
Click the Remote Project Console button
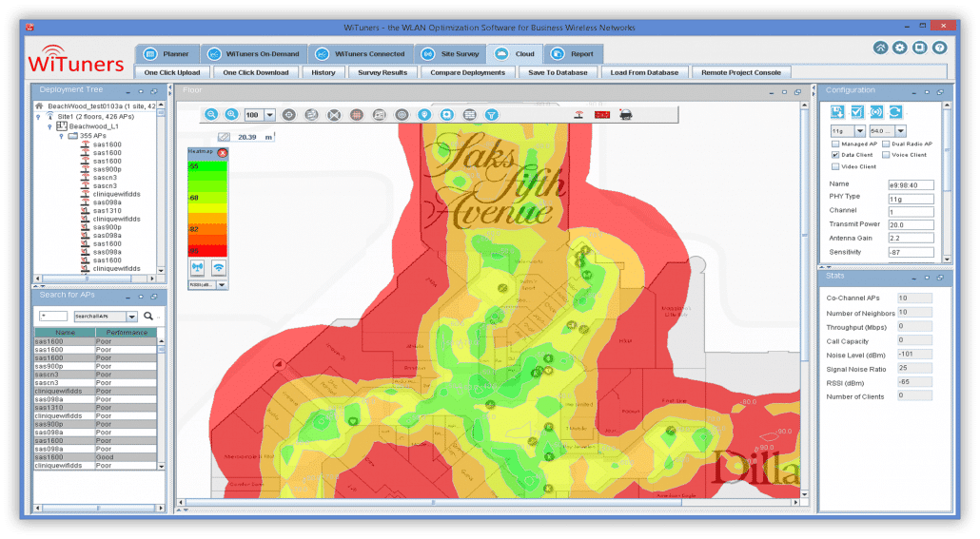coord(741,72)
